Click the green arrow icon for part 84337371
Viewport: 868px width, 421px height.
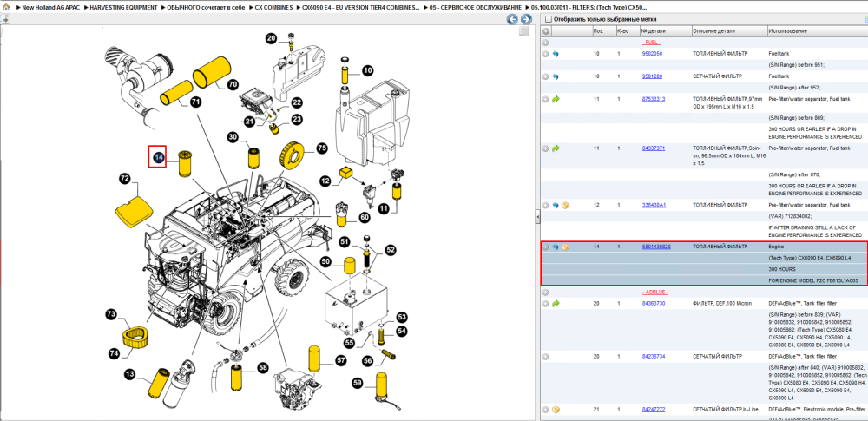[556, 148]
